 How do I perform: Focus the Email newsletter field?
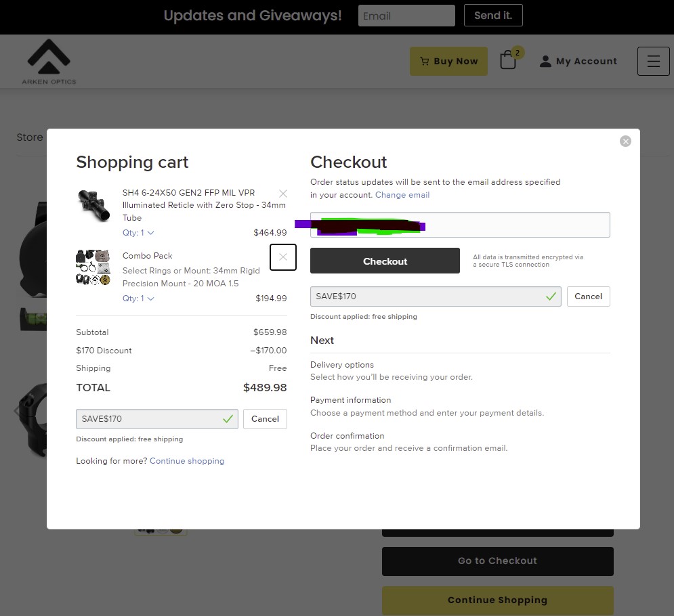406,16
